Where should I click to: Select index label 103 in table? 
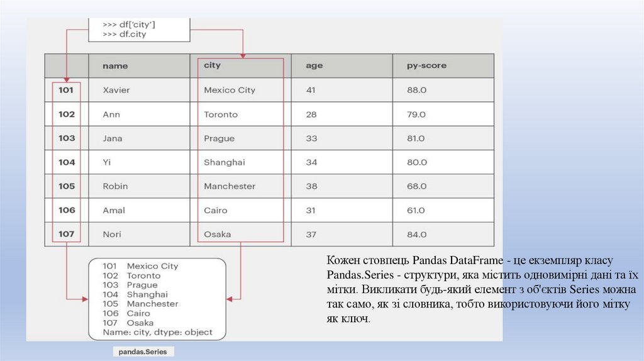pos(67,138)
